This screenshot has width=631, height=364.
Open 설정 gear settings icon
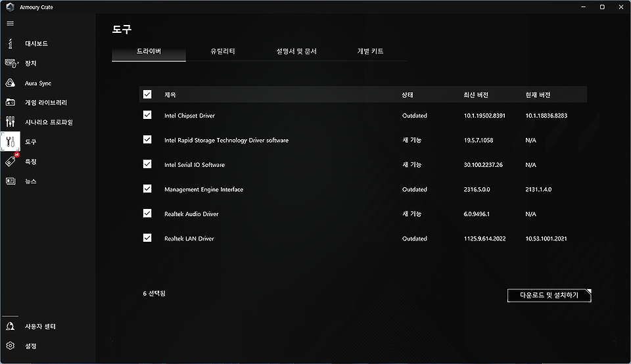(x=10, y=346)
